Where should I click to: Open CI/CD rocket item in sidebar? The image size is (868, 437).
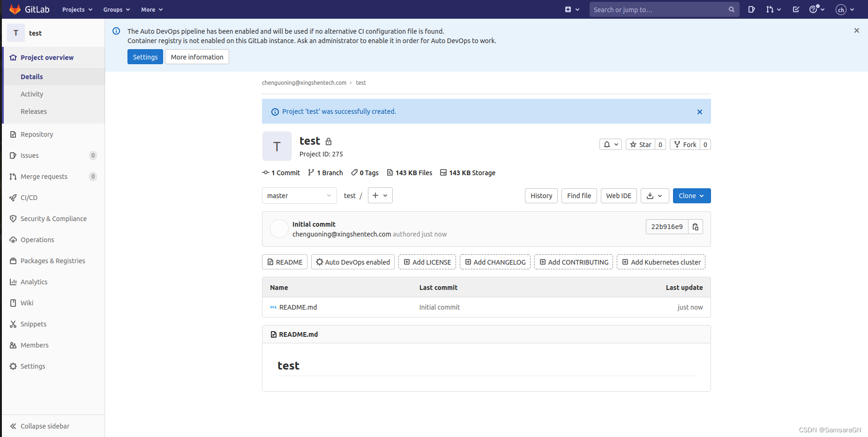[53, 198]
